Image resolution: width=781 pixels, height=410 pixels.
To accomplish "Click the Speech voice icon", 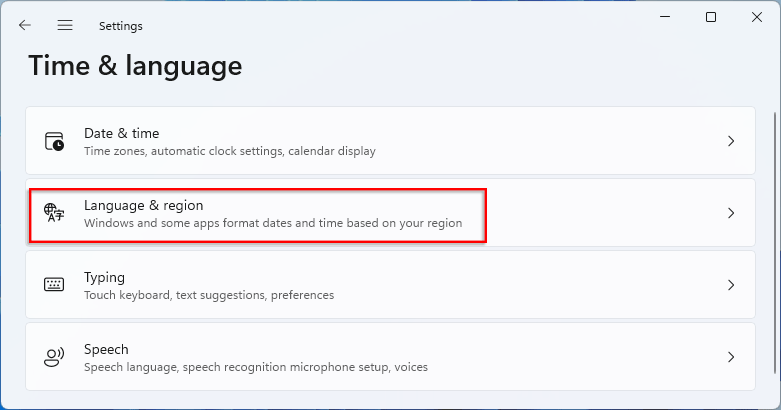I will (x=54, y=357).
